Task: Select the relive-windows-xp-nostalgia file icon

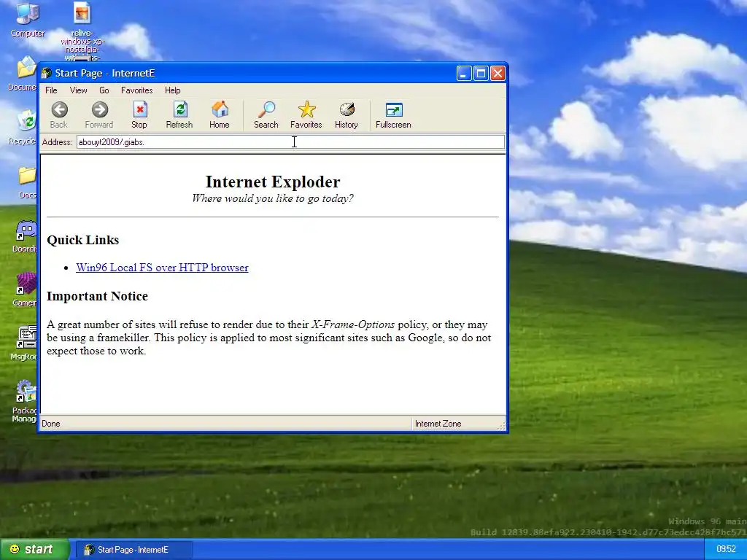Action: point(82,31)
